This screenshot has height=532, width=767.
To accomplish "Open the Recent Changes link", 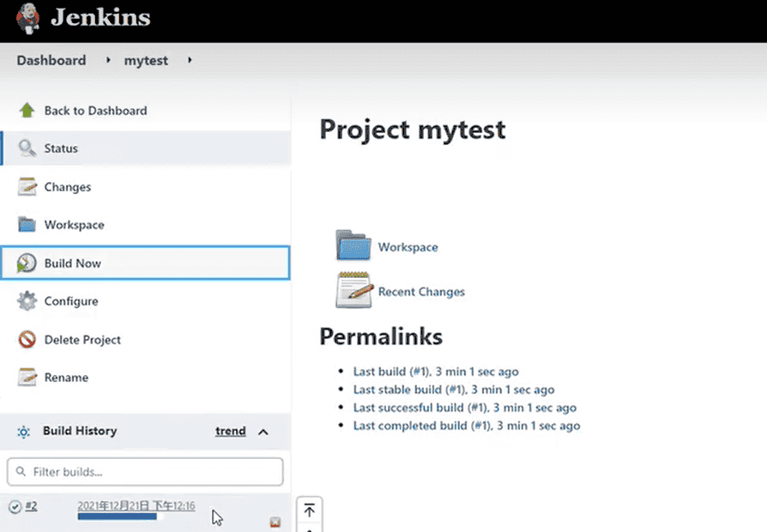I will (421, 292).
